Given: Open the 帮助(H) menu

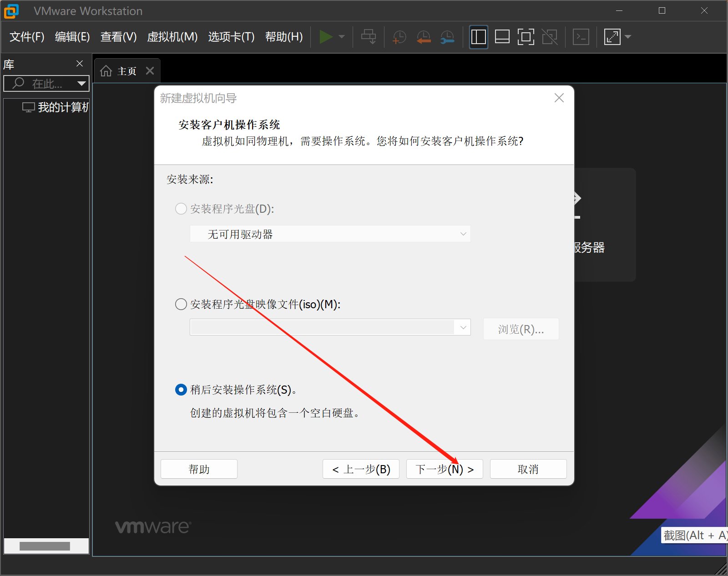Looking at the screenshot, I should (284, 37).
